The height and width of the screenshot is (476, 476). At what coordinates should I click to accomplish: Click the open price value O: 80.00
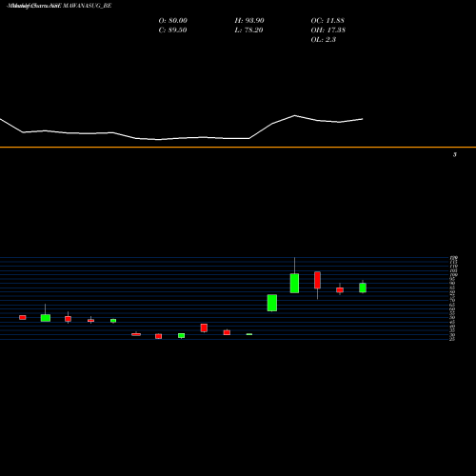[173, 21]
